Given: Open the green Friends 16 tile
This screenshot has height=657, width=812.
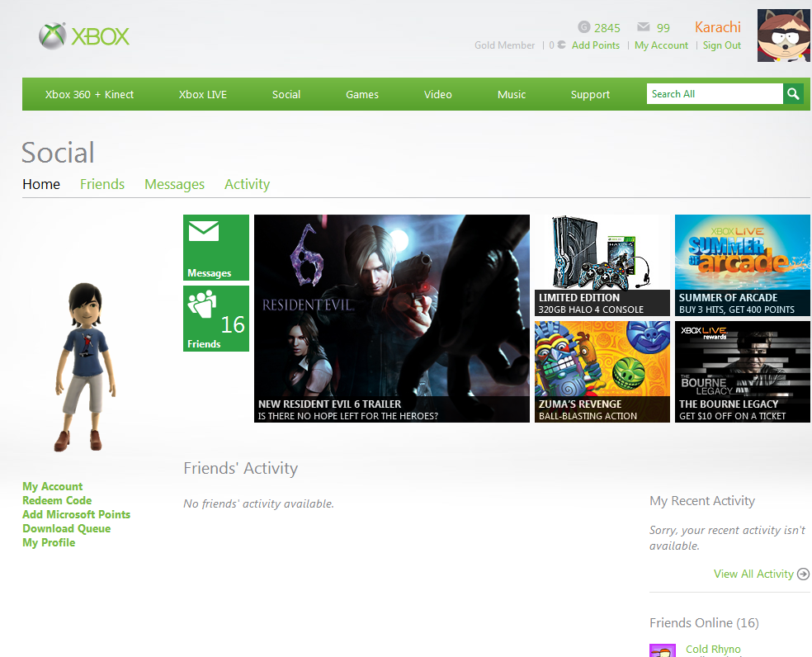Looking at the screenshot, I should tap(216, 319).
